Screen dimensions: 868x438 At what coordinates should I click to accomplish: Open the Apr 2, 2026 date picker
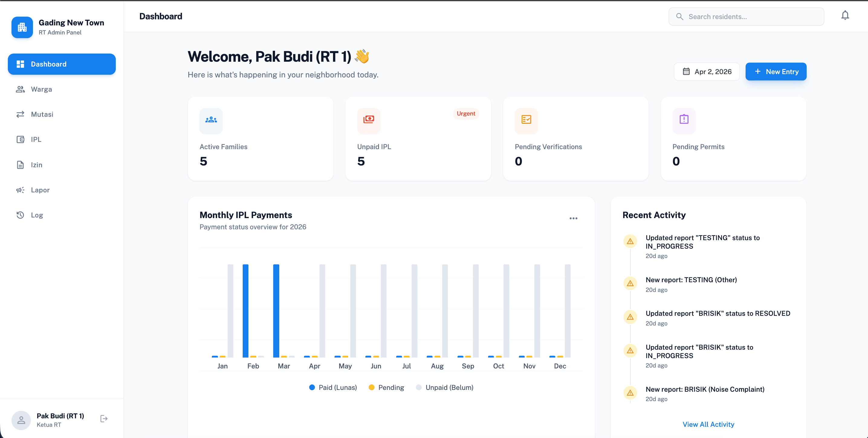pos(707,71)
